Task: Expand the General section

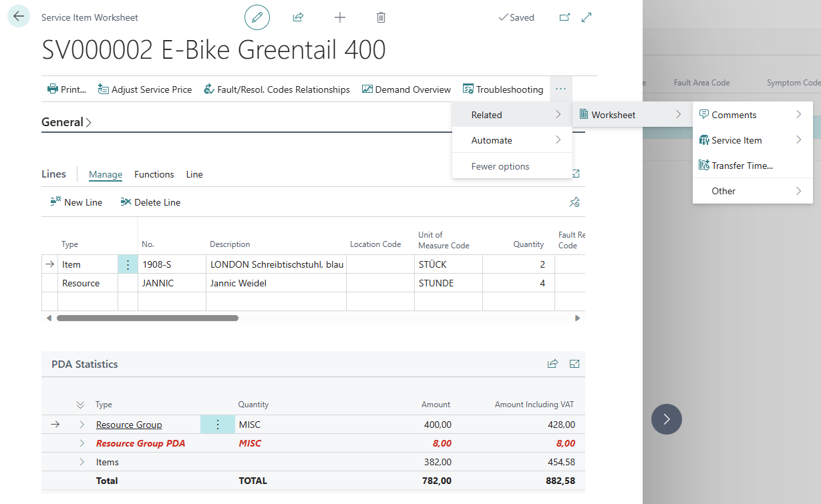Action: click(x=66, y=122)
